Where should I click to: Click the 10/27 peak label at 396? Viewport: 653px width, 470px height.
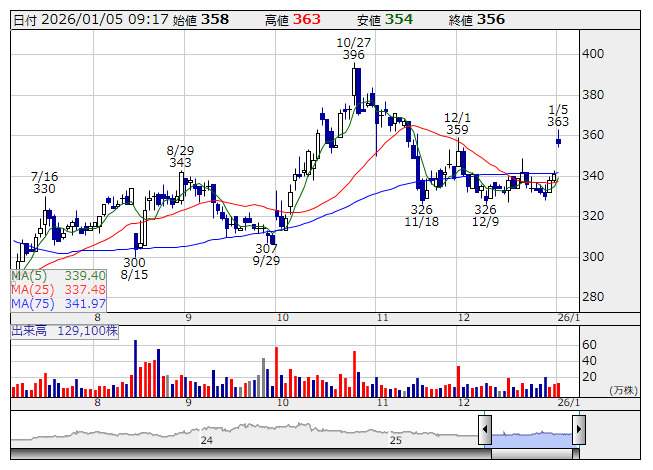352,49
